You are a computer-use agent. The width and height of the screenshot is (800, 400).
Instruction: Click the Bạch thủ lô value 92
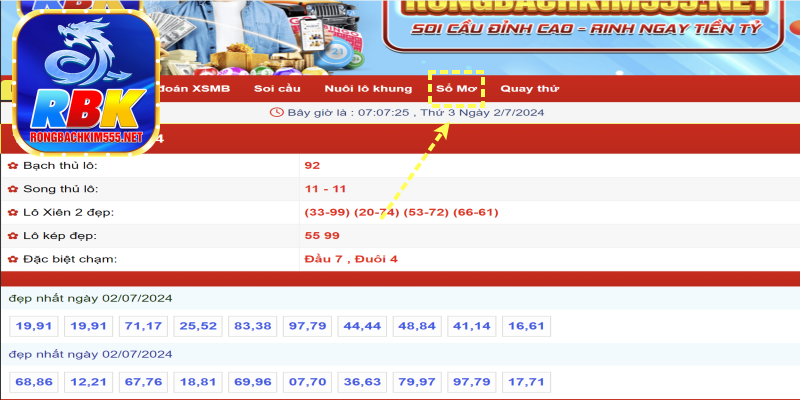click(312, 165)
